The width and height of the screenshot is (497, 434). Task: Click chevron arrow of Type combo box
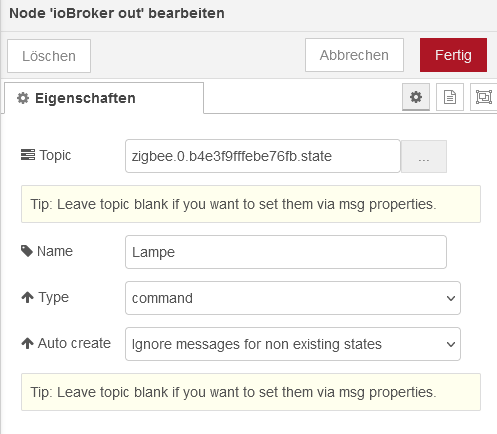tap(451, 298)
